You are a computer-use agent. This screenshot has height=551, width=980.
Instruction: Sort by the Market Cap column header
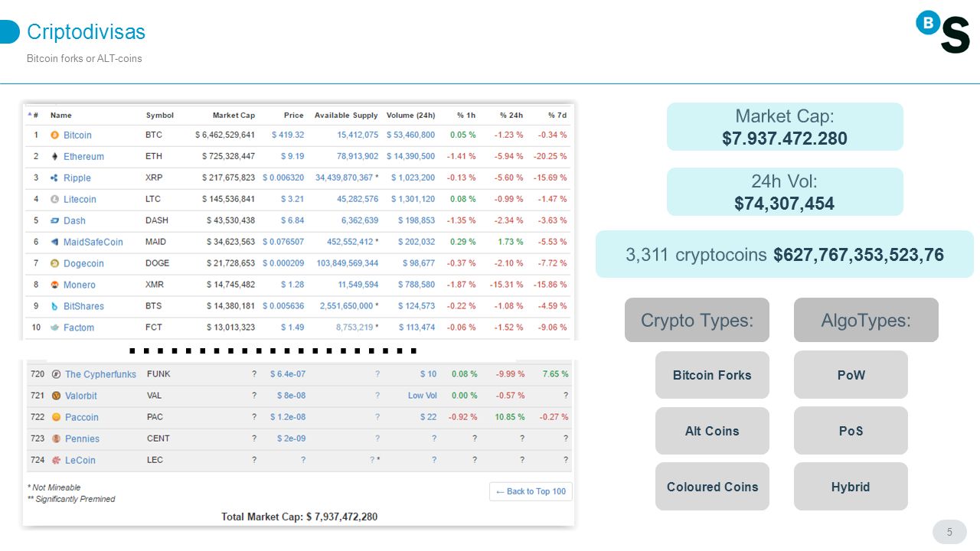pos(234,115)
